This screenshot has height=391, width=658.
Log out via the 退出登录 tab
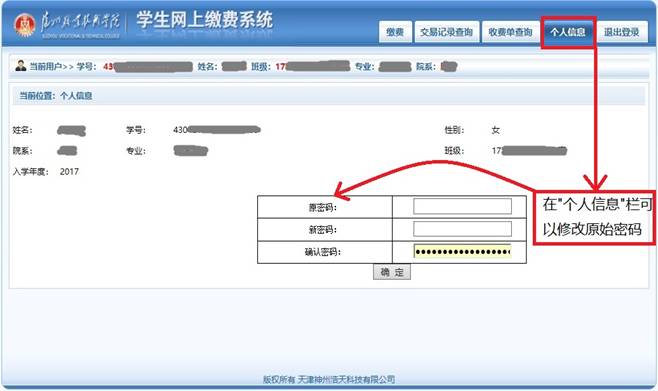point(621,32)
